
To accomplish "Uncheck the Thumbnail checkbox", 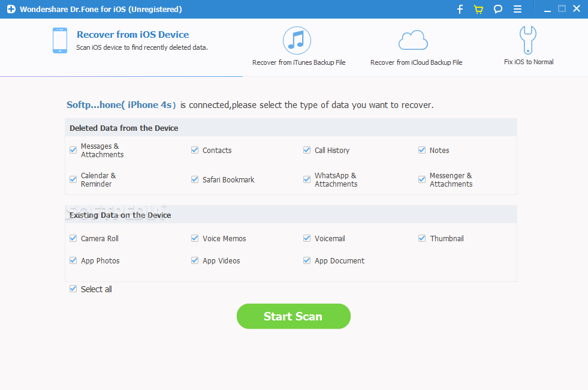I will pos(422,238).
